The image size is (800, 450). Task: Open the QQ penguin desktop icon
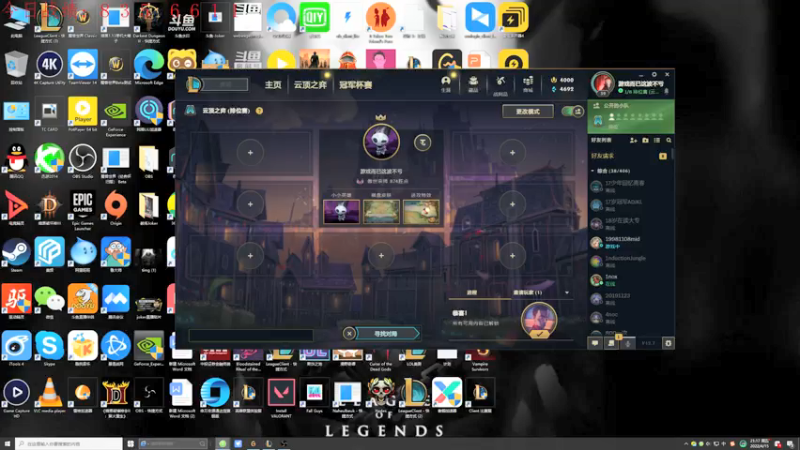coord(16,161)
